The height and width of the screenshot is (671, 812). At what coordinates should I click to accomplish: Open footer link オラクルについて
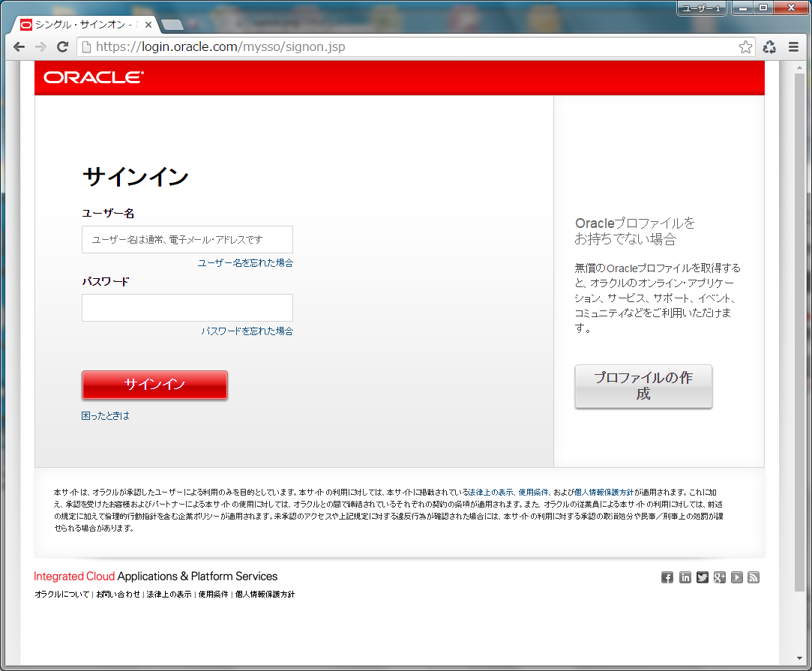click(x=62, y=595)
